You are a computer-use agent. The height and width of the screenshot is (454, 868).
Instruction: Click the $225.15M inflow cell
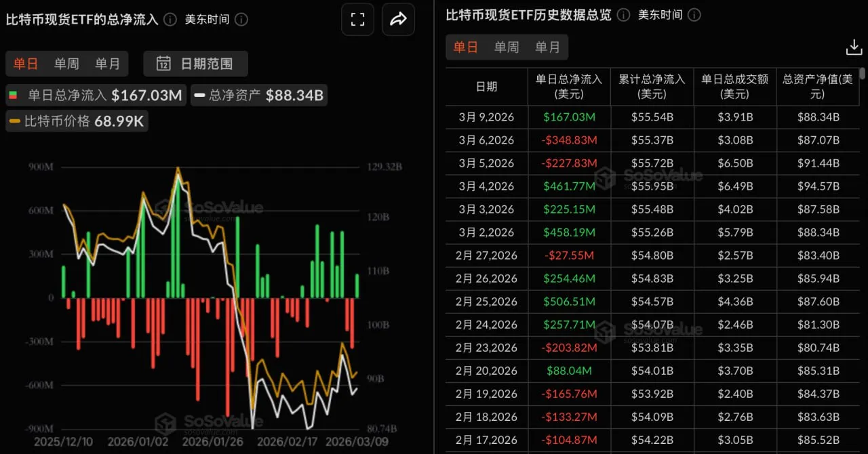coord(569,209)
